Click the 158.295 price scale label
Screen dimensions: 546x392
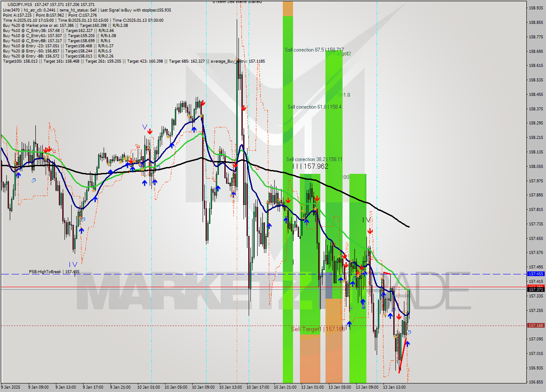click(536, 123)
